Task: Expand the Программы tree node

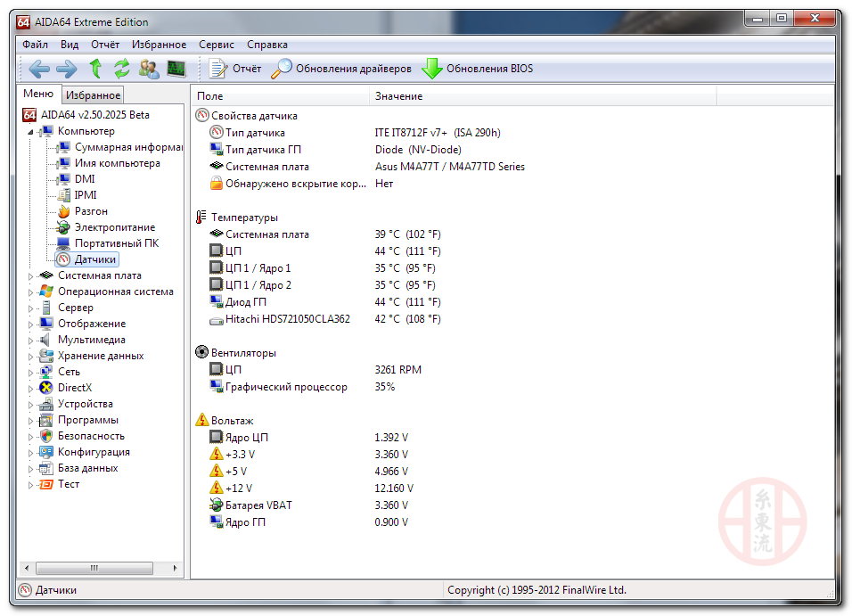Action: (30, 421)
